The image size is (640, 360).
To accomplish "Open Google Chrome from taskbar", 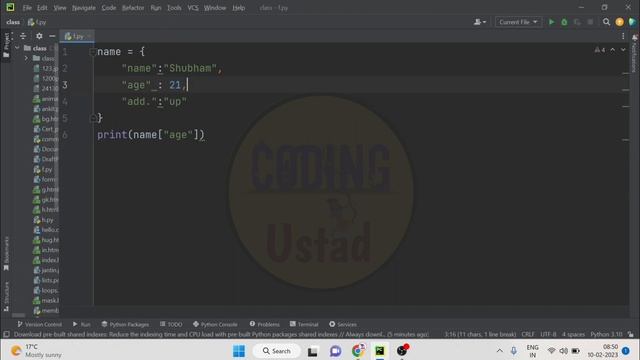I will pos(358,351).
